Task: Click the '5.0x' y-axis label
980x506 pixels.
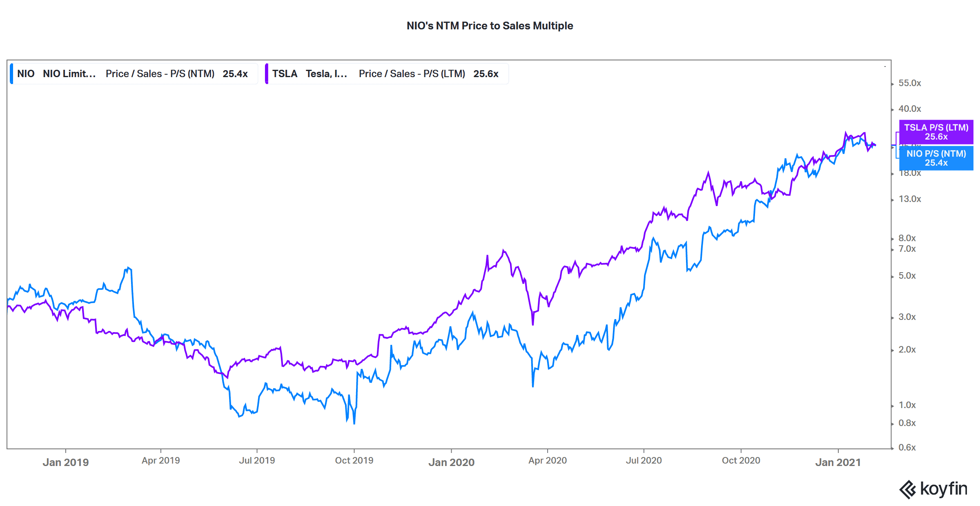Action: coord(907,276)
